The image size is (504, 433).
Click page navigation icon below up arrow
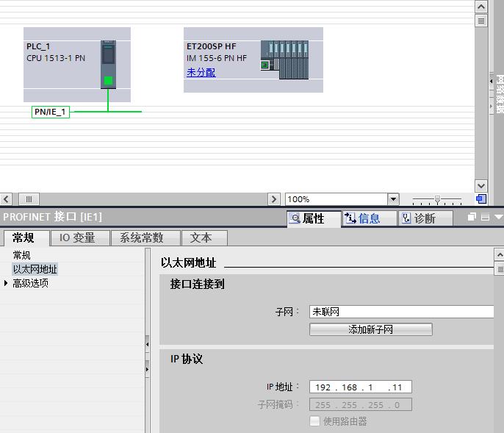click(x=481, y=21)
